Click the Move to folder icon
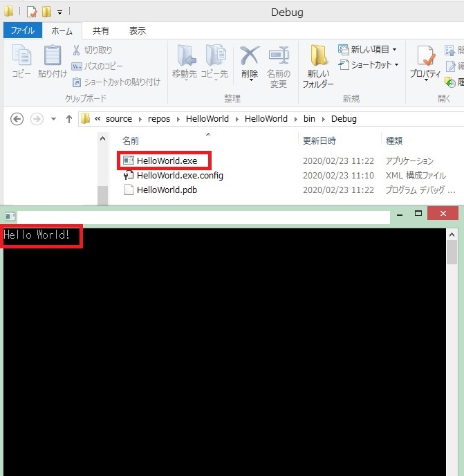Screen dimensions: 464x476 point(185,56)
